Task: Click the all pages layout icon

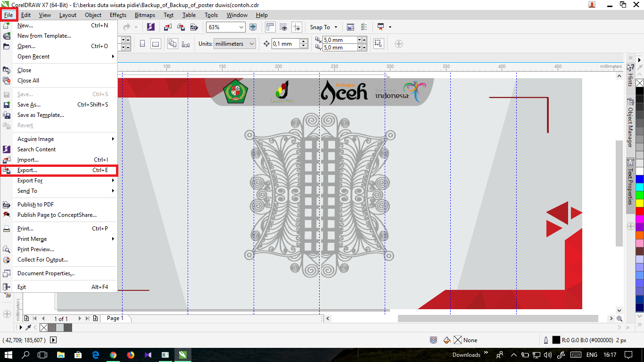Action: click(x=173, y=44)
